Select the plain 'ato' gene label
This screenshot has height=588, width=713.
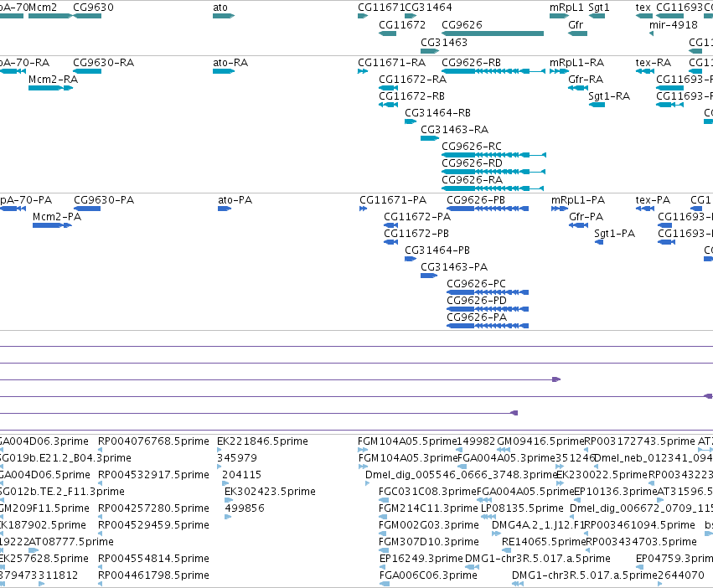(220, 8)
